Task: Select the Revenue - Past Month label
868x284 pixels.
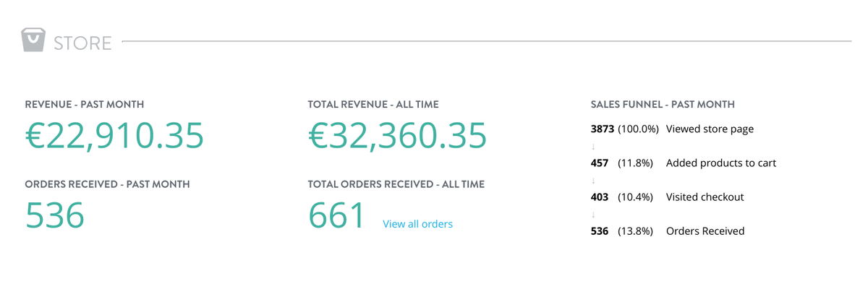Action: pos(85,105)
